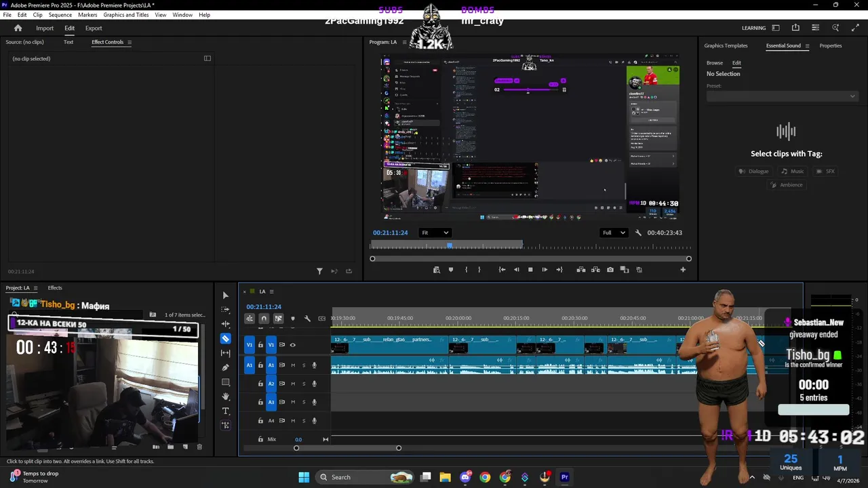Solo track A2
Screen dimensions: 868x488
click(304, 384)
